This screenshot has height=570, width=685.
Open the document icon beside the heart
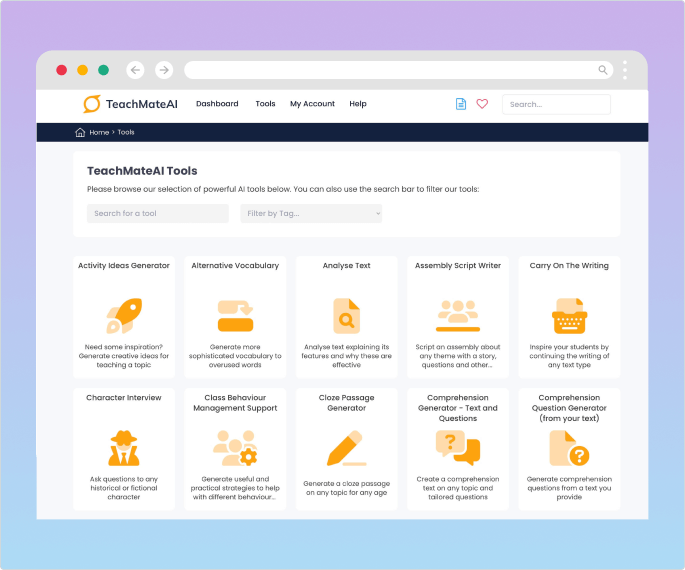pos(461,104)
